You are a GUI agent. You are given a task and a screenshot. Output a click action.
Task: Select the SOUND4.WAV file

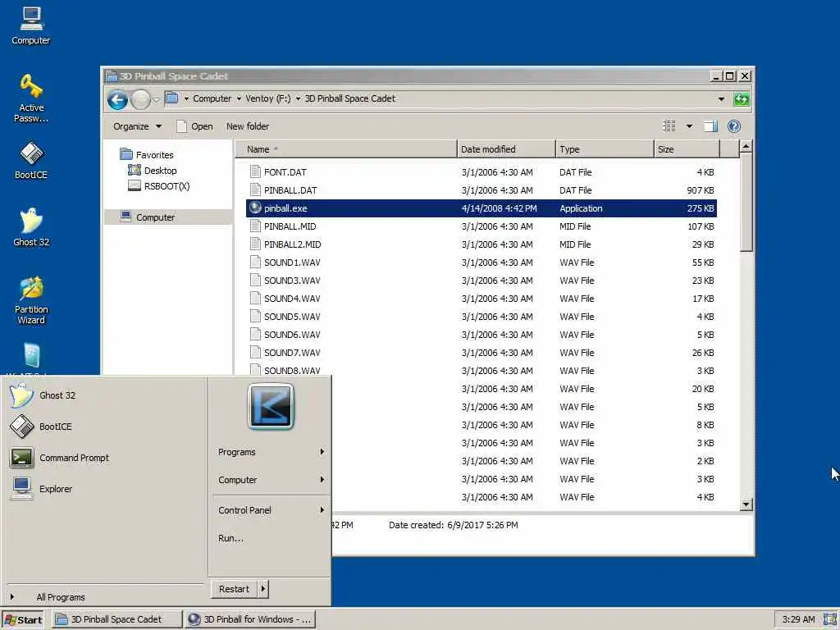(481, 299)
